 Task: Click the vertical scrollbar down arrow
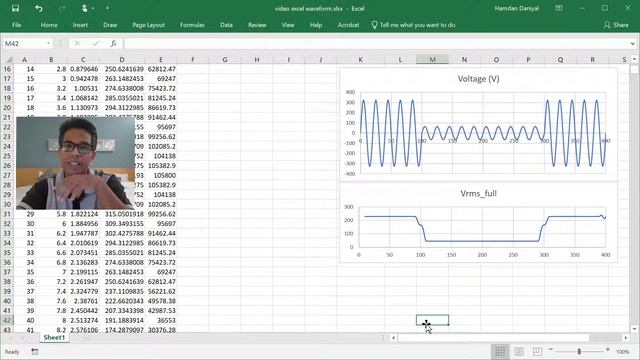634,329
